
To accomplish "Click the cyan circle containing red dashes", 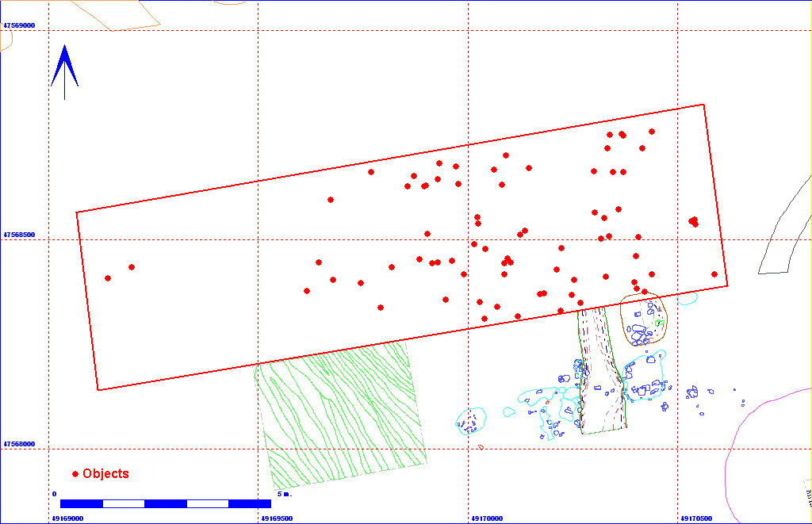I will pos(471,420).
